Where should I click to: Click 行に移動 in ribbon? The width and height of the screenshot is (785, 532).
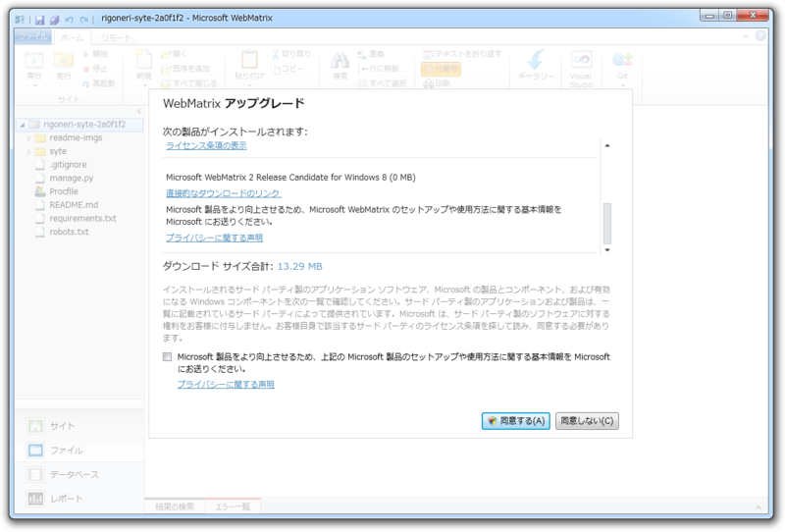(382, 69)
